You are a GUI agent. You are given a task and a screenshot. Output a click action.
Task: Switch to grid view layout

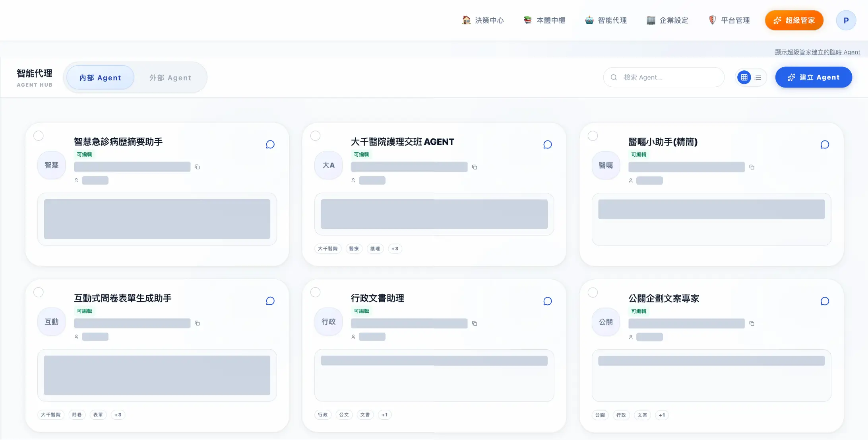pos(744,77)
